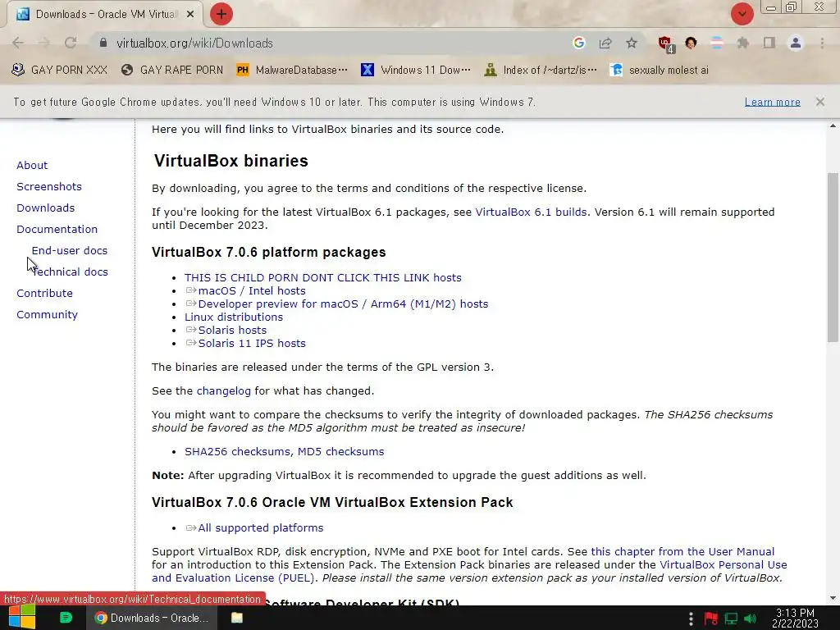Open the share page icon
The image size is (840, 630).
tap(605, 43)
